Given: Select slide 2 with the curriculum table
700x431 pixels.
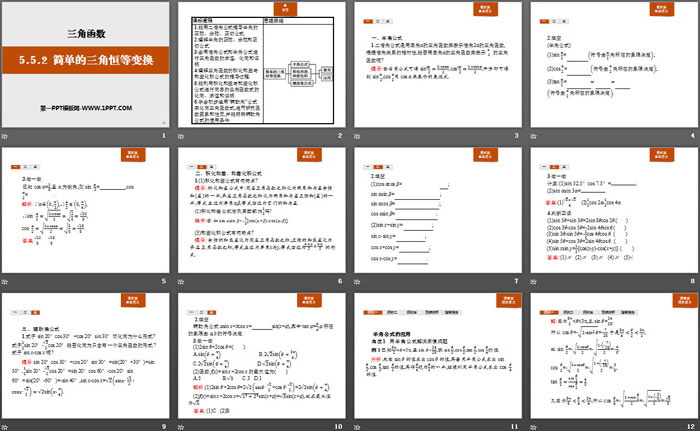Looking at the screenshot, I should click(261, 63).
